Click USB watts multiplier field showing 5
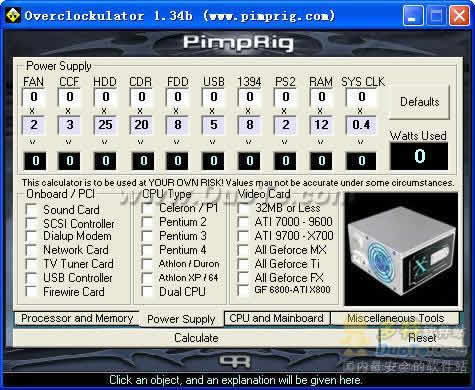The image size is (475, 390). [214, 125]
